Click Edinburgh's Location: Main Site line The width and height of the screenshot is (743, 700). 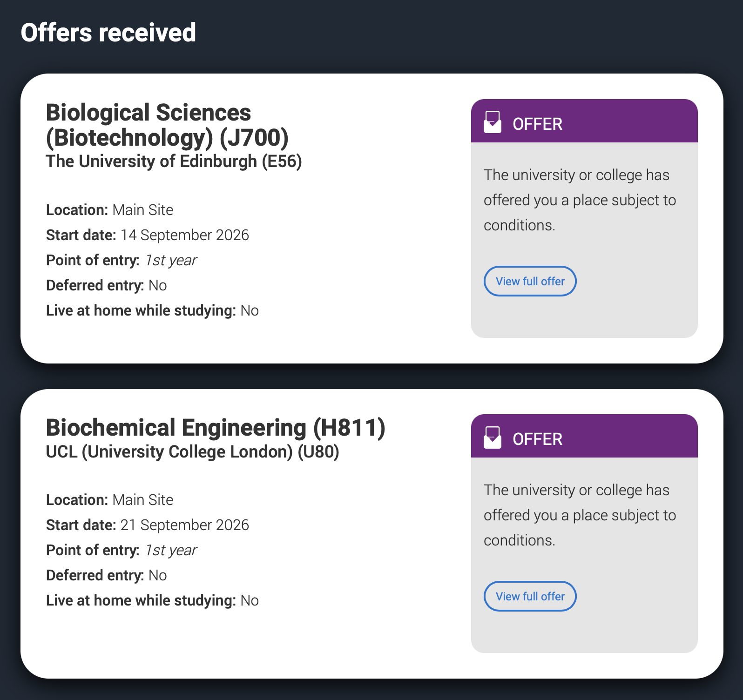tap(109, 210)
